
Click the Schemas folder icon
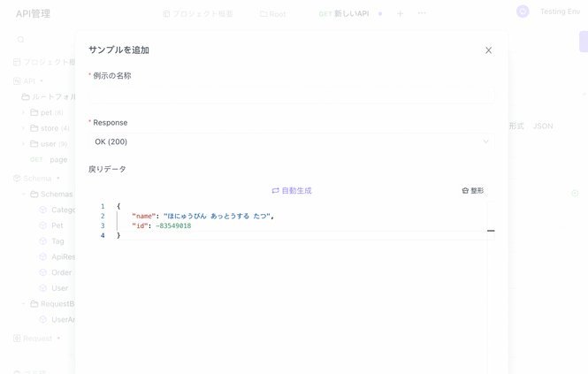point(34,194)
